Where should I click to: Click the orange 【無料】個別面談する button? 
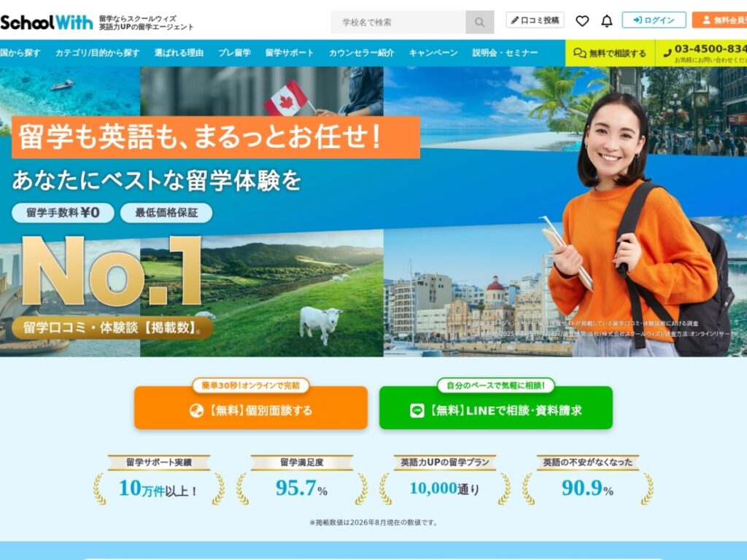[x=251, y=408]
